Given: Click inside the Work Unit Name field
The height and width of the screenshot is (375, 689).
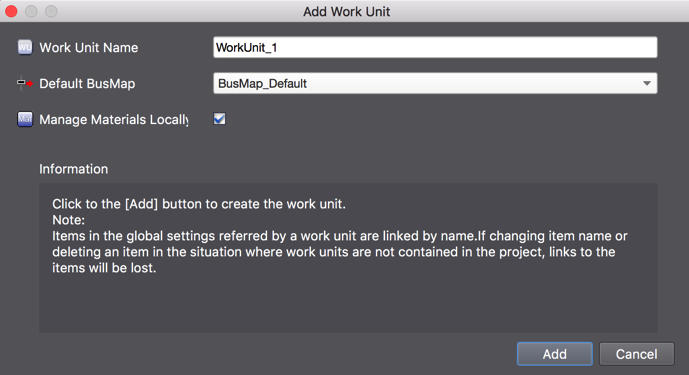Looking at the screenshot, I should tap(435, 47).
